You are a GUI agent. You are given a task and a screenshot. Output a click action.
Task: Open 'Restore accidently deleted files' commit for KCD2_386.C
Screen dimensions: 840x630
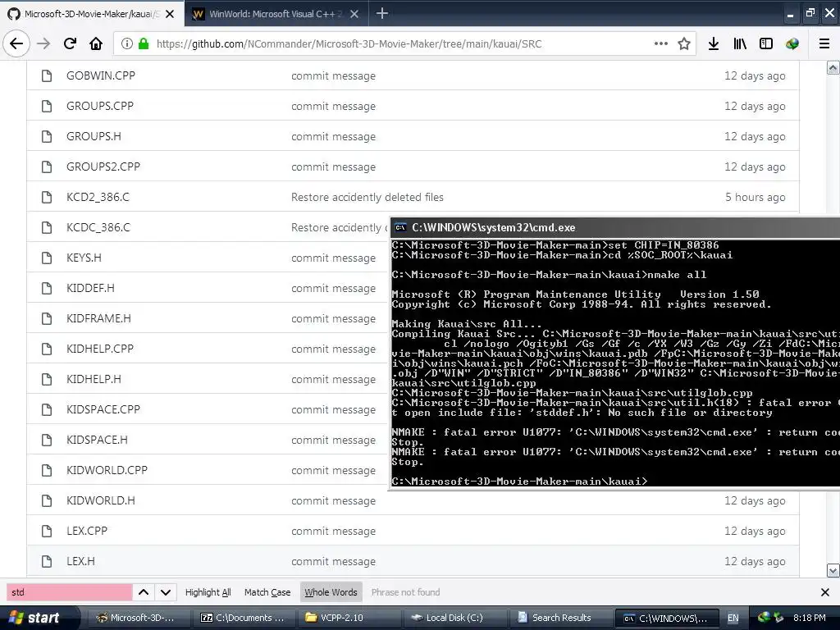coord(367,197)
